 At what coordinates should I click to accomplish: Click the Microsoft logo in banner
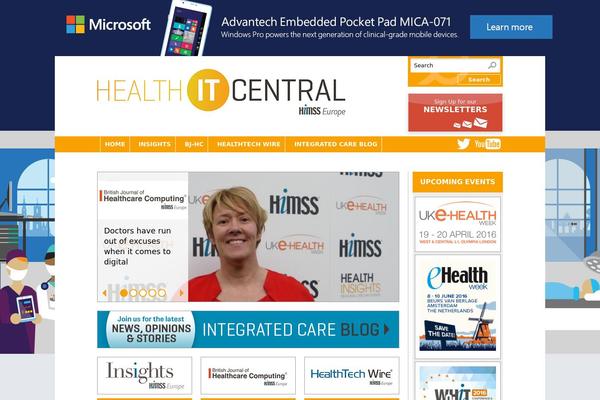coord(108,24)
